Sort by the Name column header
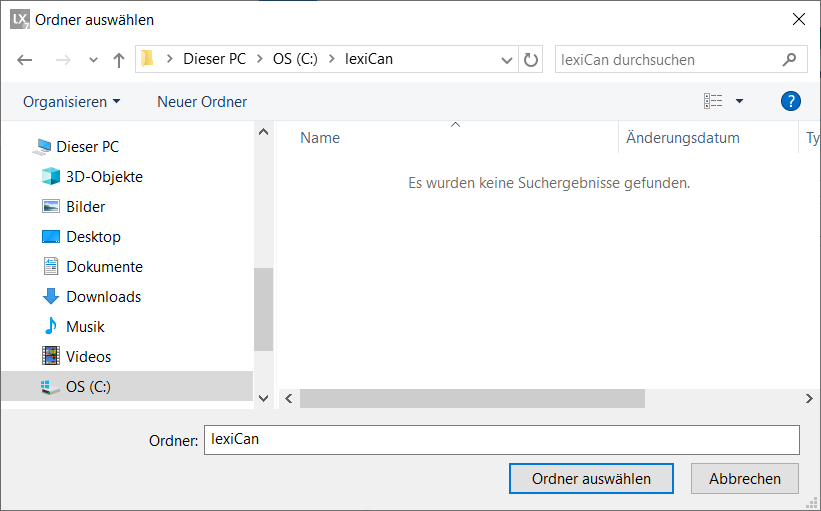Screen dimensions: 821x511 tap(320, 138)
